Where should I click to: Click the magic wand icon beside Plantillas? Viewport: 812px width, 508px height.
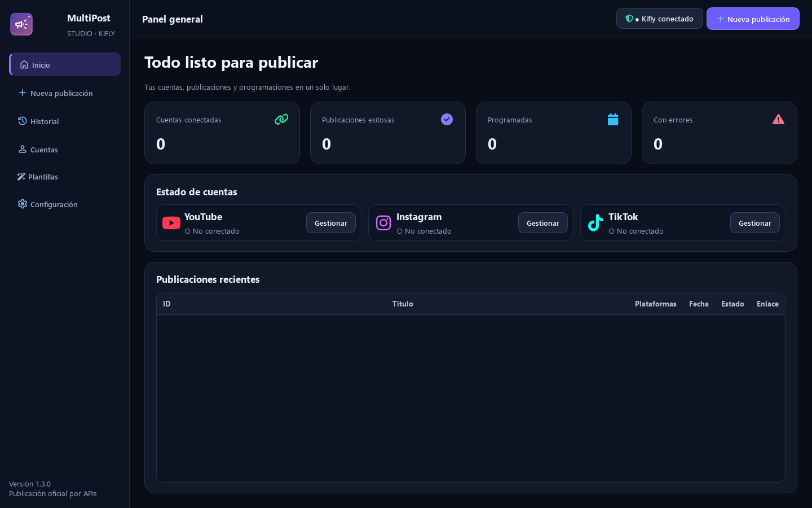tap(21, 177)
